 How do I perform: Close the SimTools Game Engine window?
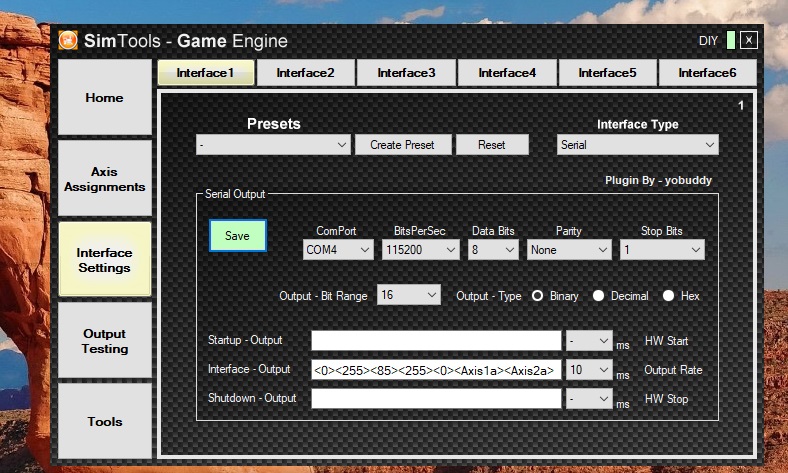748,40
